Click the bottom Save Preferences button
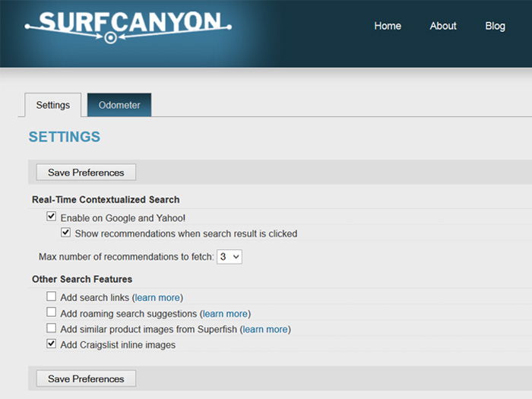The height and width of the screenshot is (399, 532). (86, 378)
